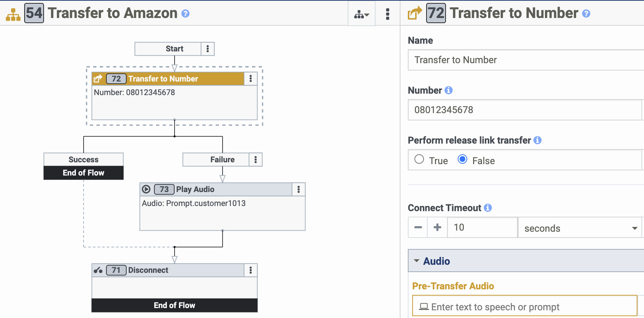Open the Disconnect node kebab menu
Image resolution: width=644 pixels, height=318 pixels.
(250, 270)
